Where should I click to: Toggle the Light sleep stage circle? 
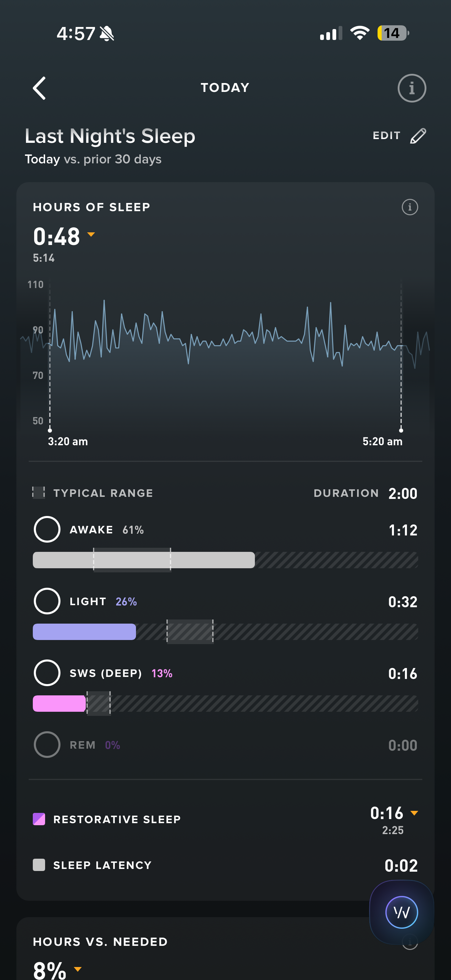47,601
